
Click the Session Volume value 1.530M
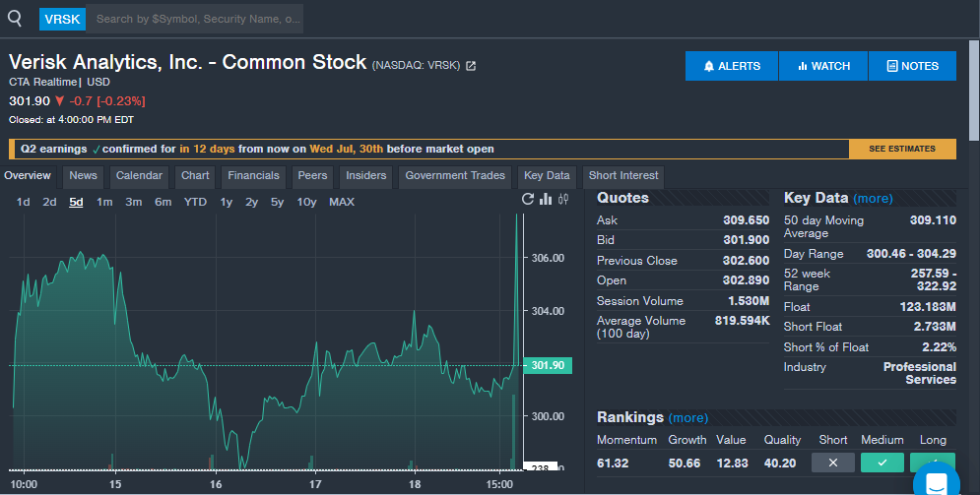[749, 301]
